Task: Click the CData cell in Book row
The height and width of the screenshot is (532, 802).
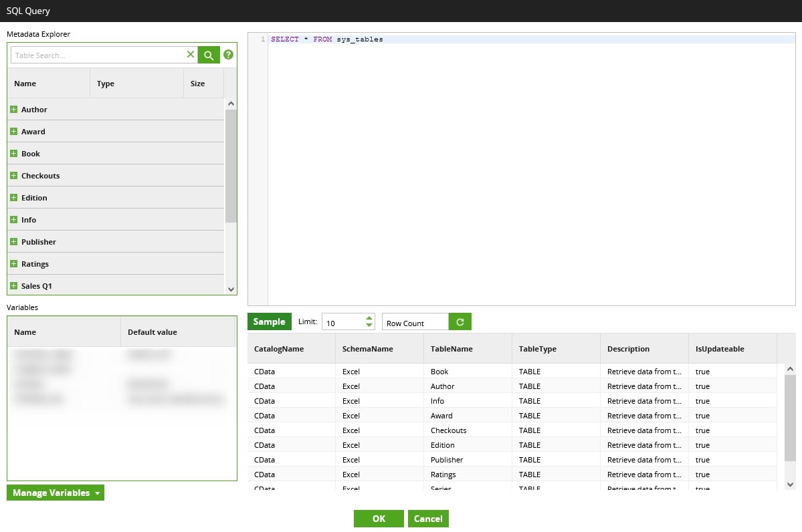Action: pos(292,372)
